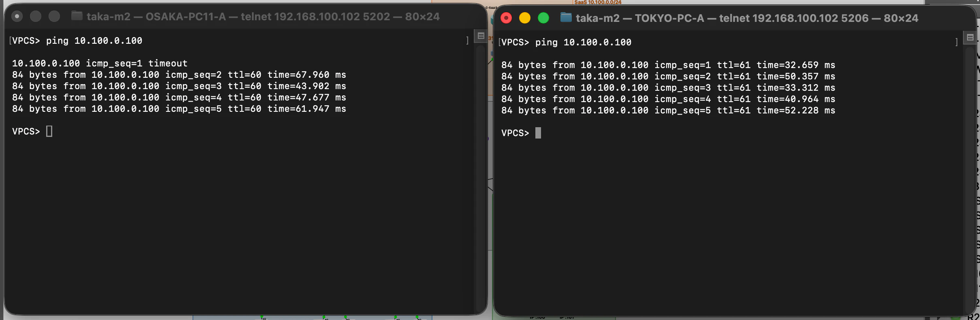Click the icmp_seq=2 time=50.357 ms line

click(668, 76)
